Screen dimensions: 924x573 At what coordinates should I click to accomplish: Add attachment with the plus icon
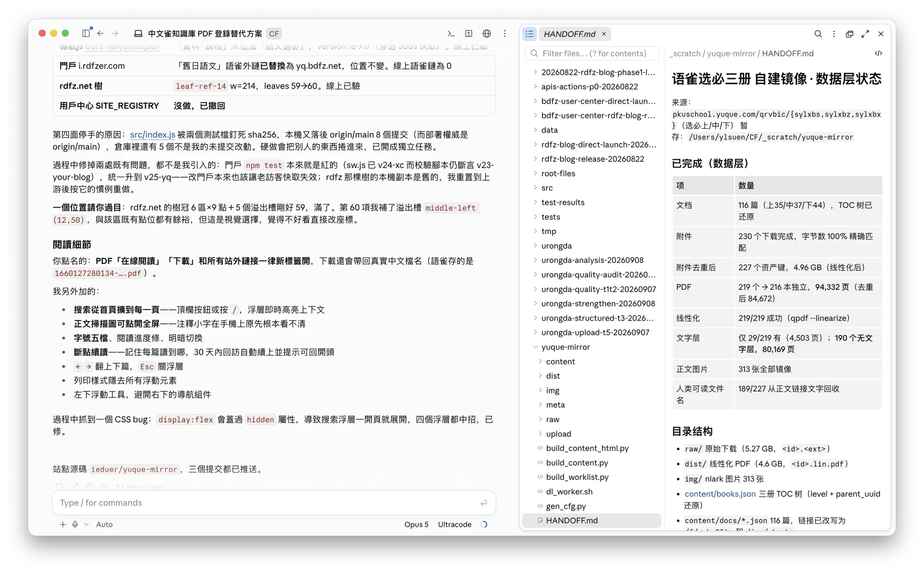(62, 524)
